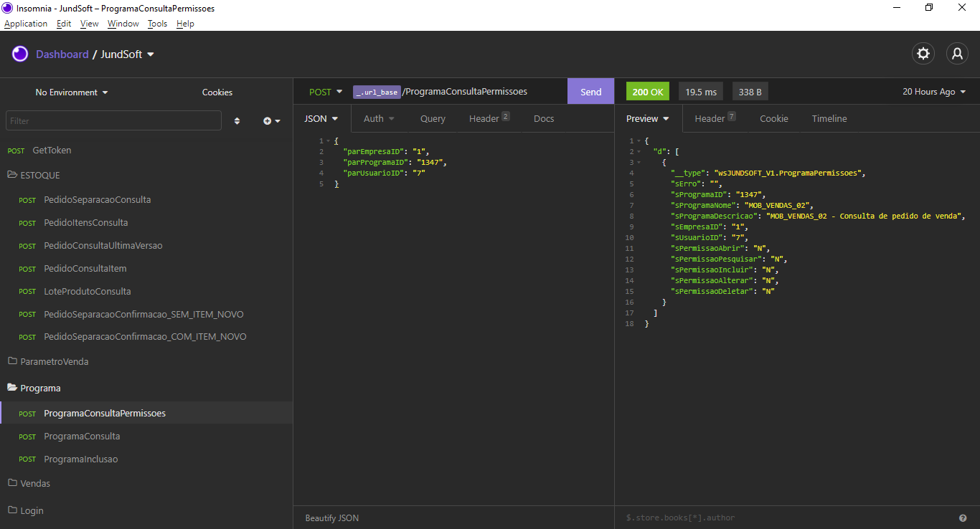Open the Application menu

(26, 24)
